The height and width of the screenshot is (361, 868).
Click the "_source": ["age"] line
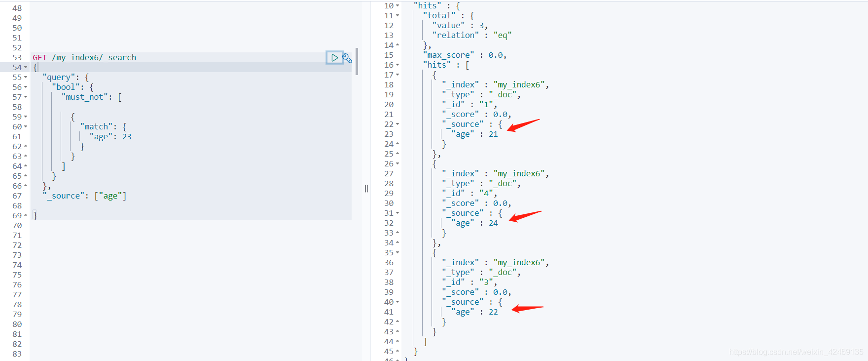(x=84, y=196)
